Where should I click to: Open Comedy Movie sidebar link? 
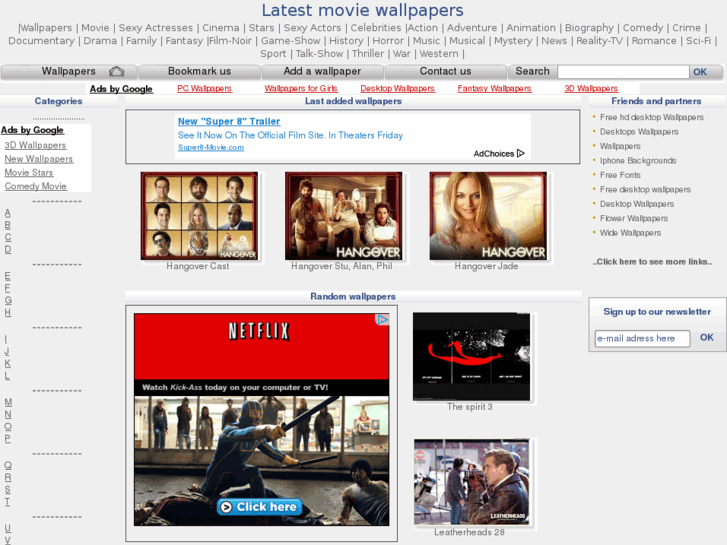point(36,186)
